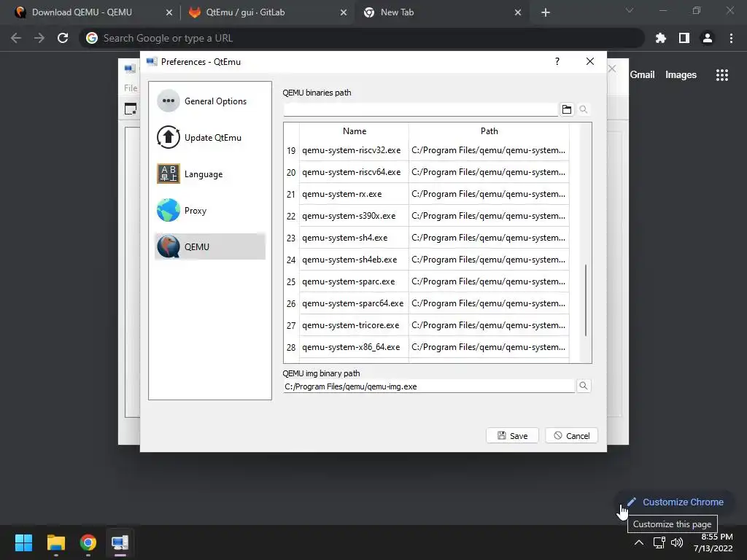Open network icon in system tray
Viewport: 747px width, 560px height.
tap(659, 542)
